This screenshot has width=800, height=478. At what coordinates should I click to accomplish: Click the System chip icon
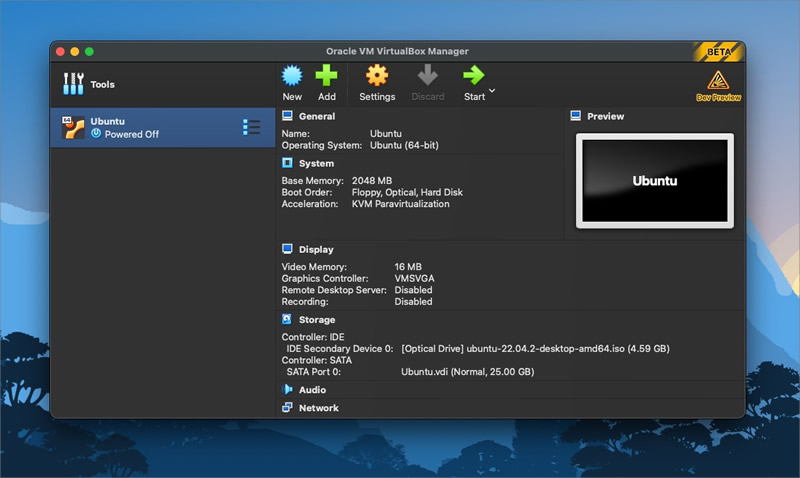287,163
